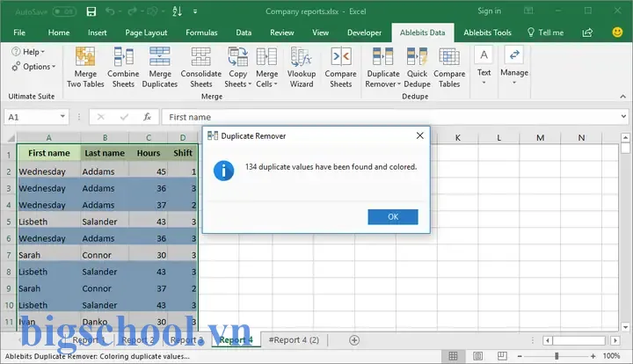Viewport: 633px width, 364px height.
Task: Click the zoom slider handle
Action: [x=557, y=356]
